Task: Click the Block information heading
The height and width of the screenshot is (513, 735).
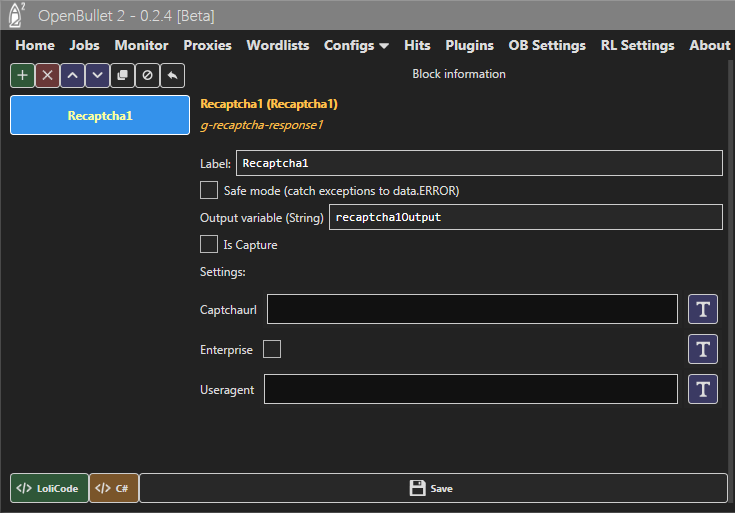Action: [459, 74]
